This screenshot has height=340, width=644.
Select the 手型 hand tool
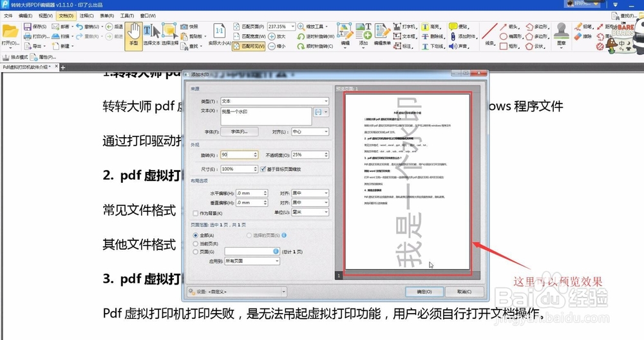tap(134, 36)
